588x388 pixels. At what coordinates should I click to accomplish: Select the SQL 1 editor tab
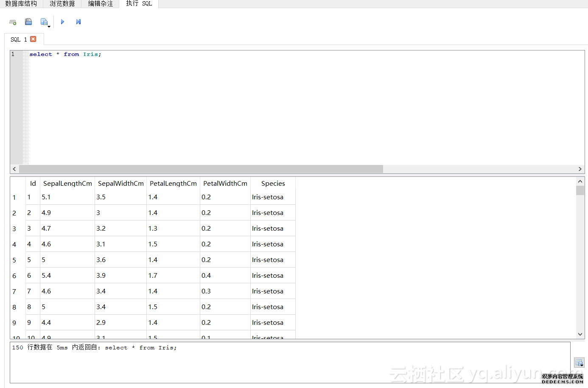[18, 39]
